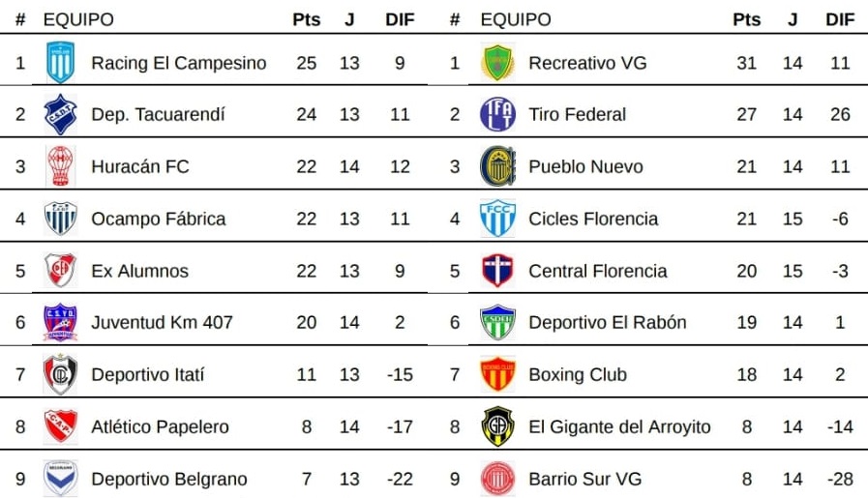868x498 pixels.
Task: Click the Ex Alumnos shield icon
Action: coord(61,271)
